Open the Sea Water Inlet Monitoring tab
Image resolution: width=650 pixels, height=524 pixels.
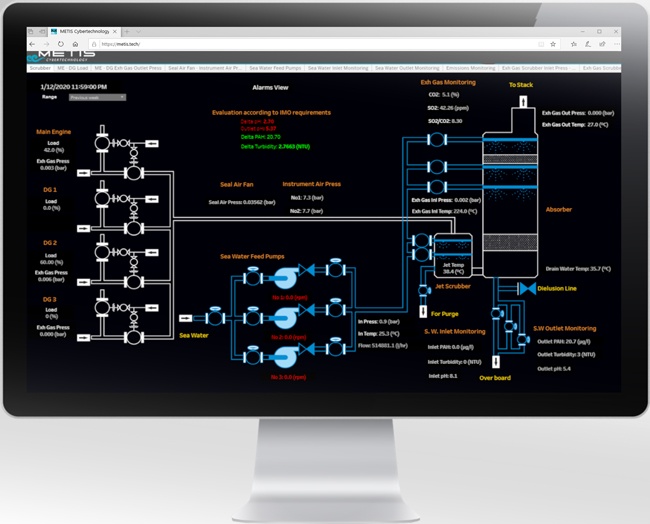click(338, 68)
